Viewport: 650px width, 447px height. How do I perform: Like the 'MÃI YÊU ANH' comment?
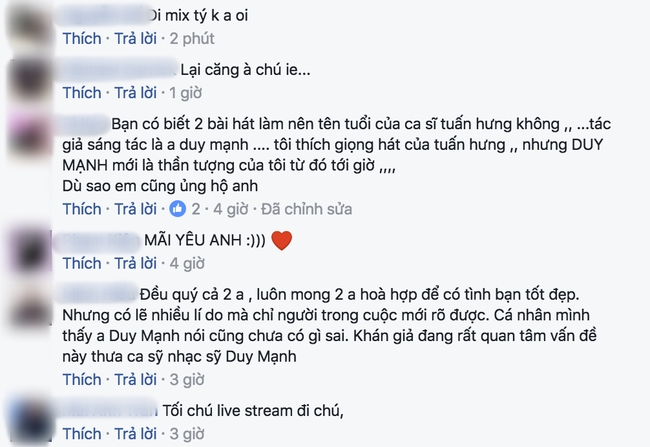(82, 263)
